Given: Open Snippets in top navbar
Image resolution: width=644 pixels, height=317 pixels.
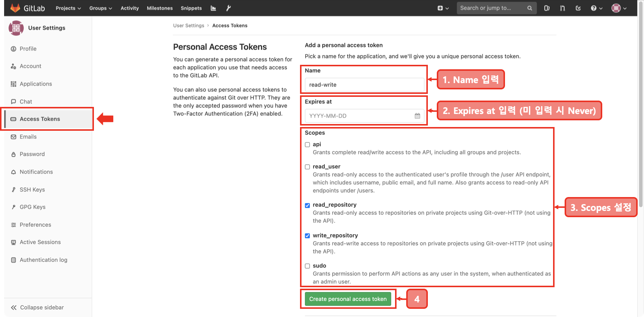Looking at the screenshot, I should tap(191, 8).
